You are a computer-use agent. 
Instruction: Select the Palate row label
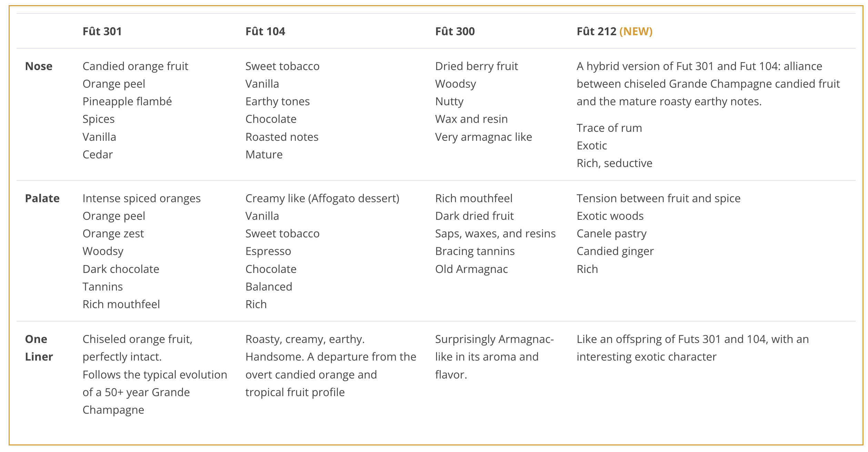pyautogui.click(x=42, y=198)
